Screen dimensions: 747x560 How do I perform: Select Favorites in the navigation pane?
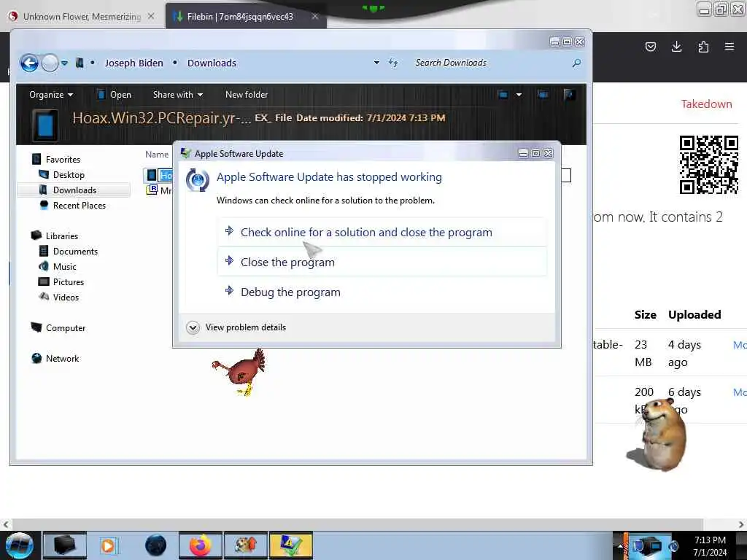tap(63, 159)
